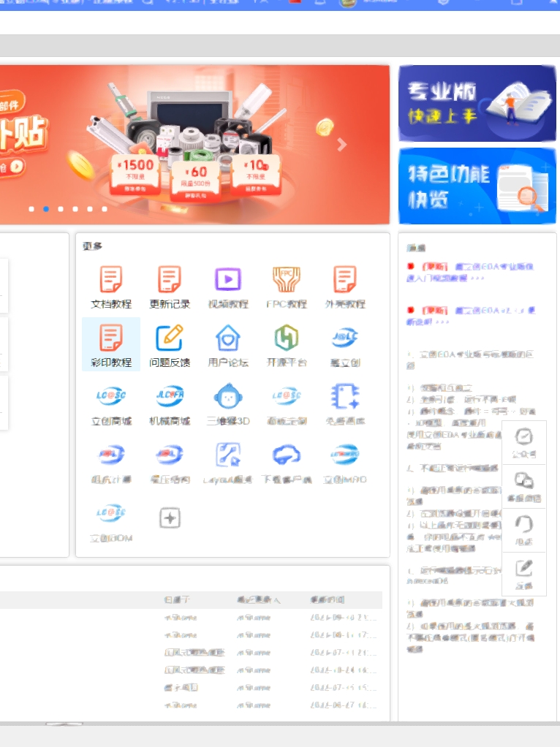Click the chip with sparkle icon

click(x=345, y=396)
